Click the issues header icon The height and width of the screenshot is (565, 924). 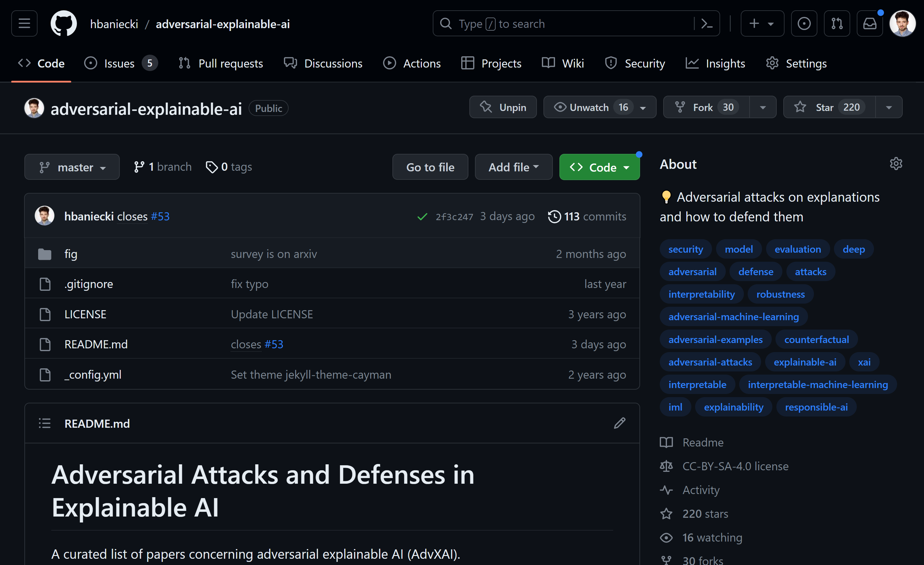click(x=804, y=24)
